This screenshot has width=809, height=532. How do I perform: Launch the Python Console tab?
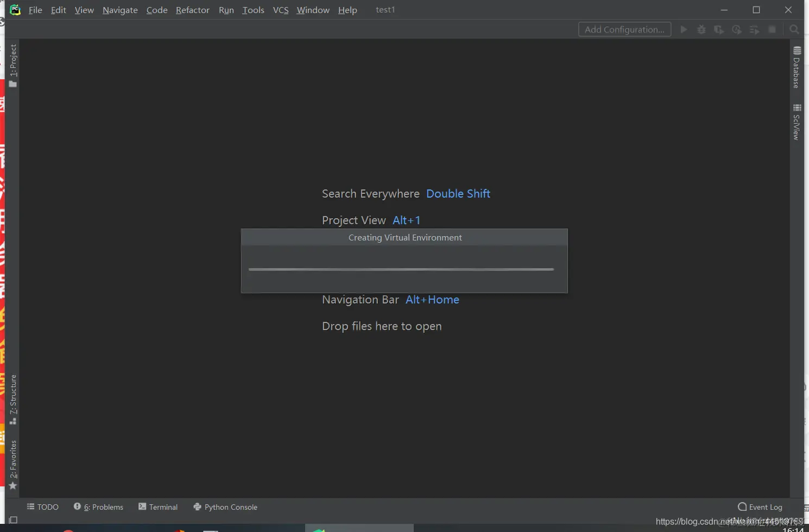(x=225, y=507)
